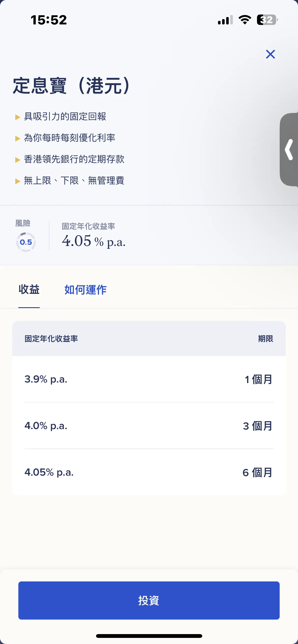Tap the 期限 column header

266,339
